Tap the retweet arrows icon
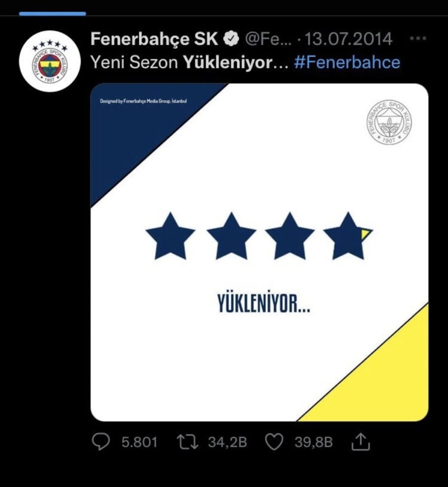Image resolution: width=448 pixels, height=487 pixels. pyautogui.click(x=187, y=442)
